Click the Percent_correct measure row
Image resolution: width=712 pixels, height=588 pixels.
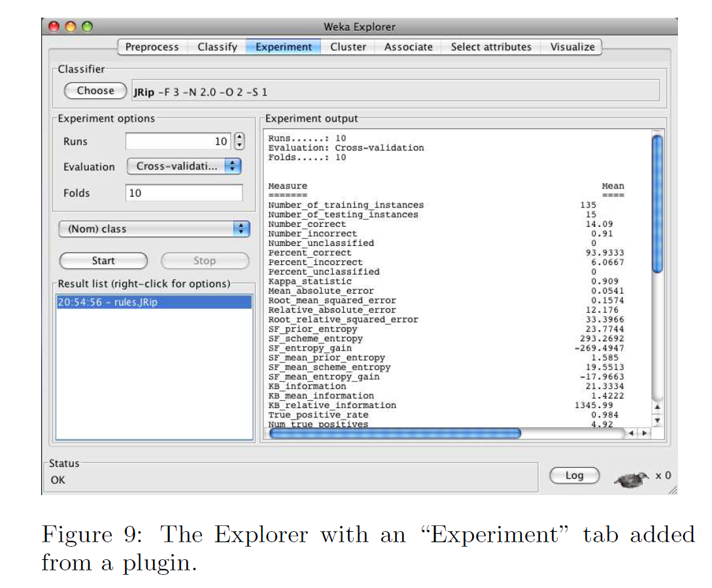pos(446,252)
